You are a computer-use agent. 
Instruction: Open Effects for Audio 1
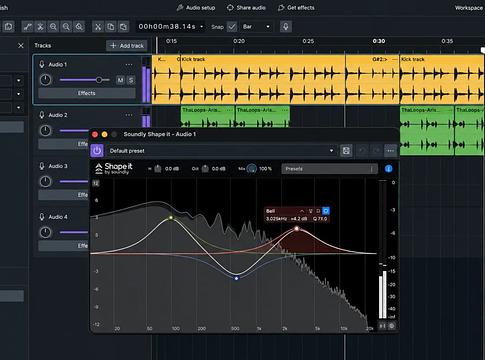point(87,93)
